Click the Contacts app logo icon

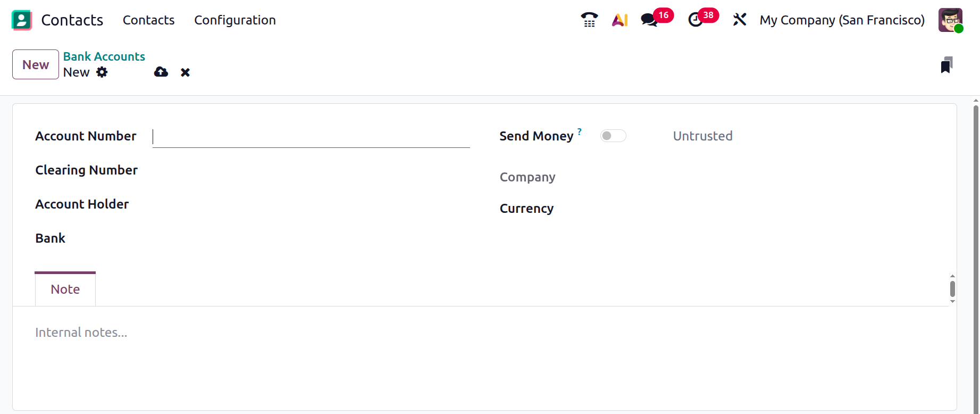[x=22, y=20]
